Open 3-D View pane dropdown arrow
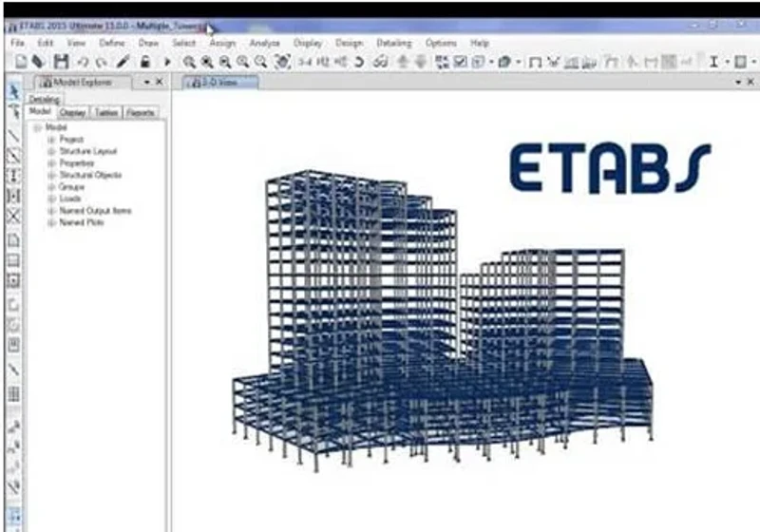This screenshot has height=532, width=760. tap(738, 83)
